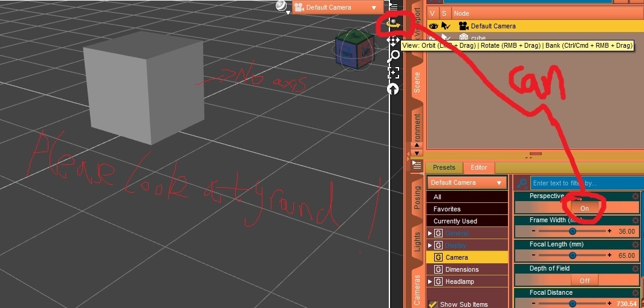Image resolution: width=644 pixels, height=308 pixels.
Task: Select the Display group label
Action: (x=456, y=245)
